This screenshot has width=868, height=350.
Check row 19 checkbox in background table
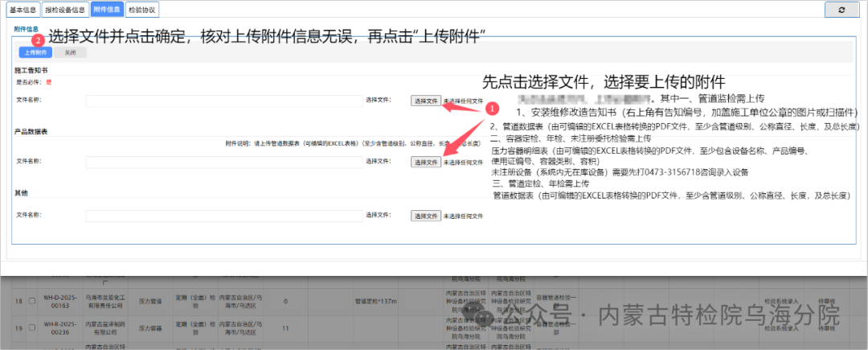31,327
